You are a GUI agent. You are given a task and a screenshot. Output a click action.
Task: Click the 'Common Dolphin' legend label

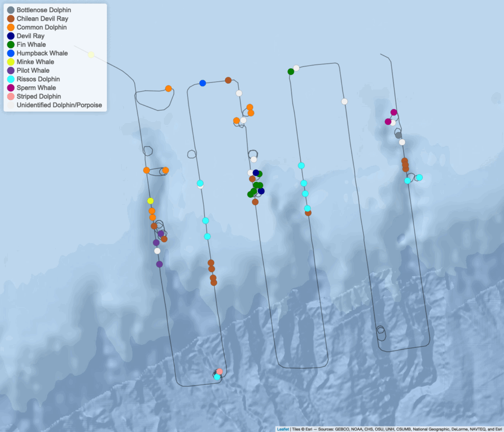click(42, 28)
